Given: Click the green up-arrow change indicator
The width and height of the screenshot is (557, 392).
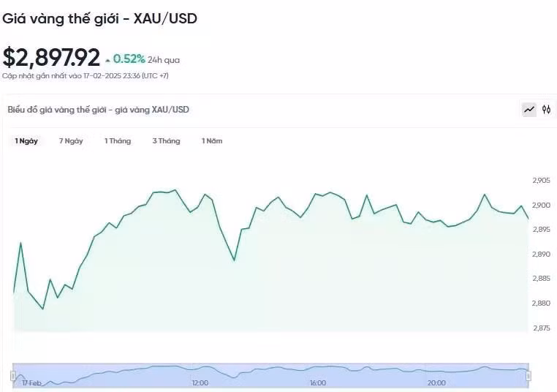Looking at the screenshot, I should tap(108, 60).
